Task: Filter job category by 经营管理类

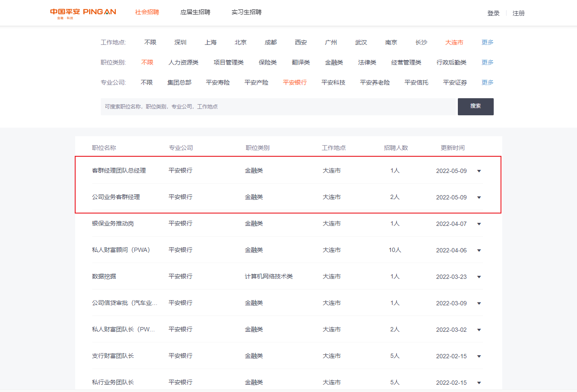Action: click(406, 62)
